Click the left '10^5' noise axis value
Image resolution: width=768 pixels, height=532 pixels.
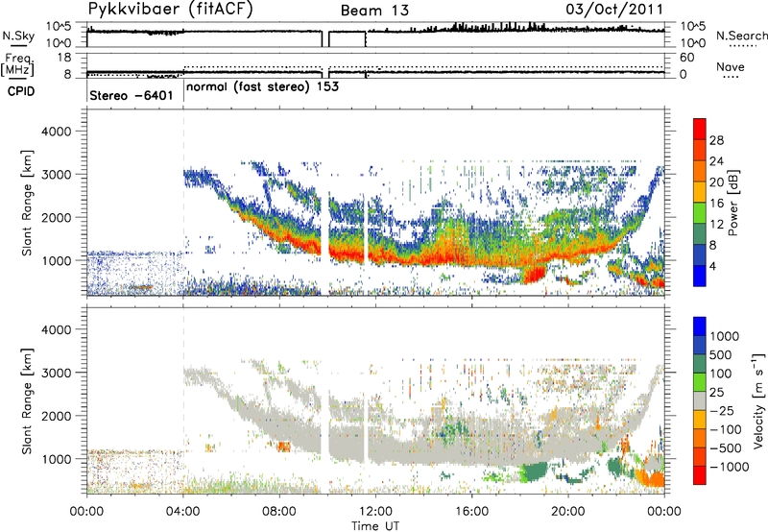[x=59, y=26]
